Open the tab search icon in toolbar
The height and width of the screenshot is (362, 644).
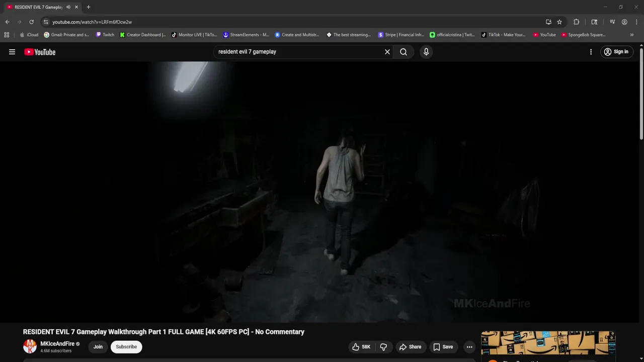click(x=594, y=22)
